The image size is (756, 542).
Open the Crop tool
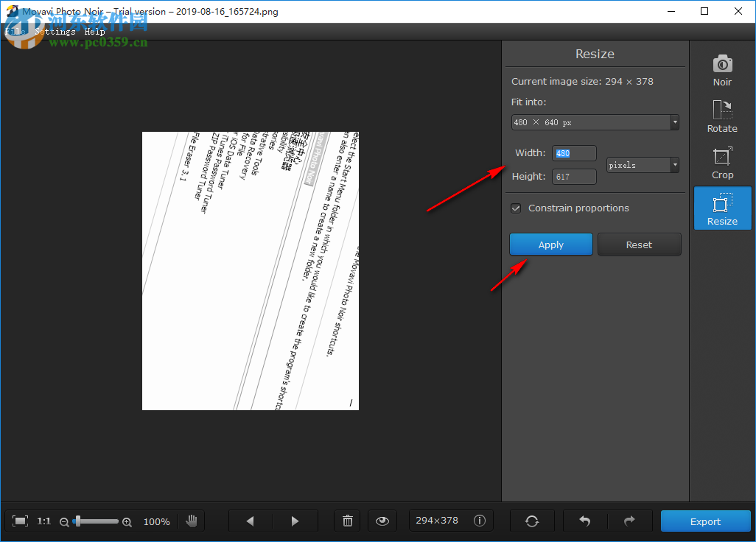[721, 163]
